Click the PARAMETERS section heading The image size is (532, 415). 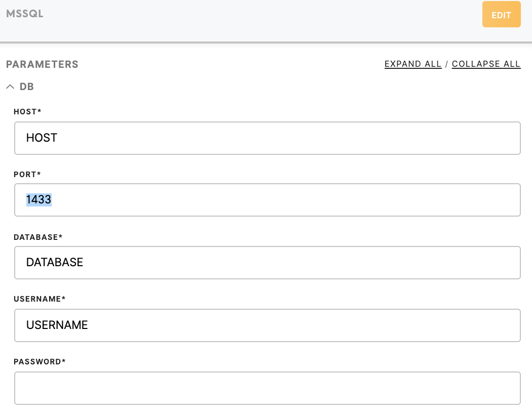[x=42, y=64]
